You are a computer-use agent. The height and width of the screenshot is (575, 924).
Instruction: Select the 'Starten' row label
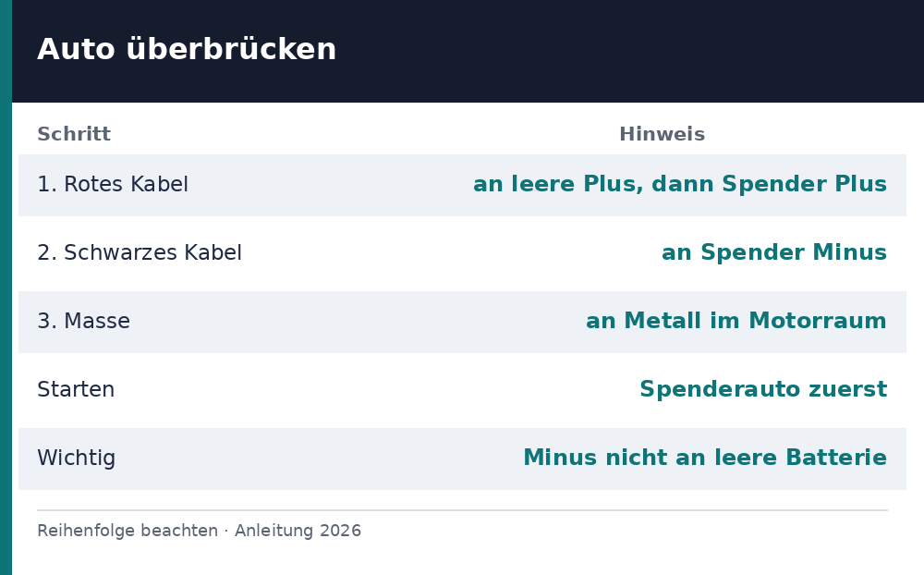click(x=76, y=389)
